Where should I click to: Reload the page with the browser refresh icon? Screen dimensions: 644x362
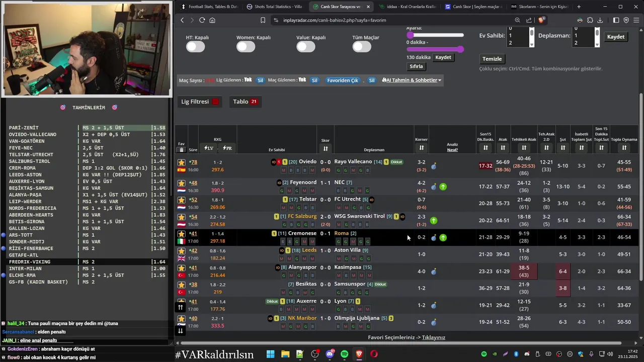tap(202, 20)
